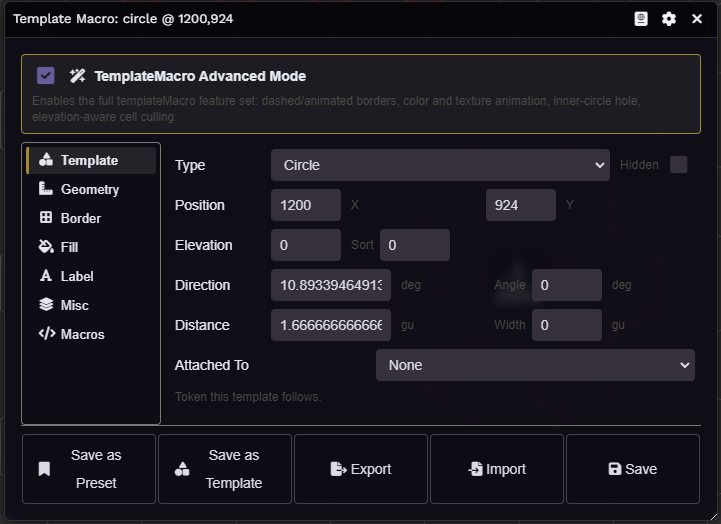Image resolution: width=721 pixels, height=524 pixels.
Task: Close the Template Macro dialog
Action: [x=697, y=19]
